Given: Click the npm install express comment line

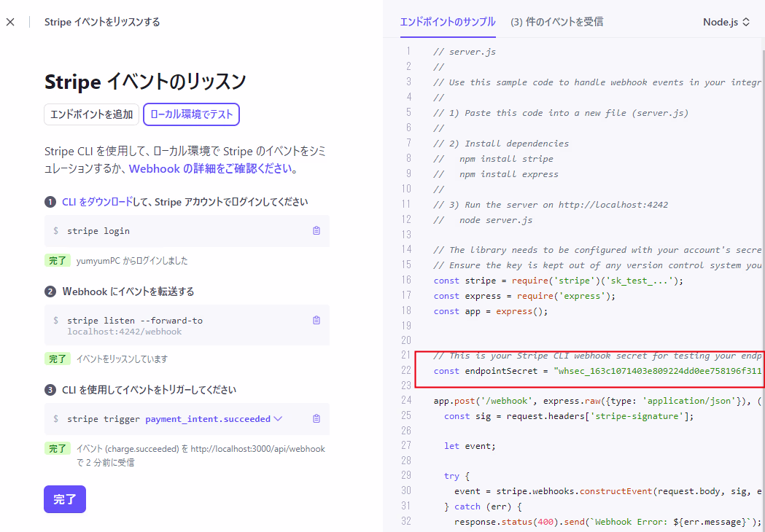Looking at the screenshot, I should [496, 174].
